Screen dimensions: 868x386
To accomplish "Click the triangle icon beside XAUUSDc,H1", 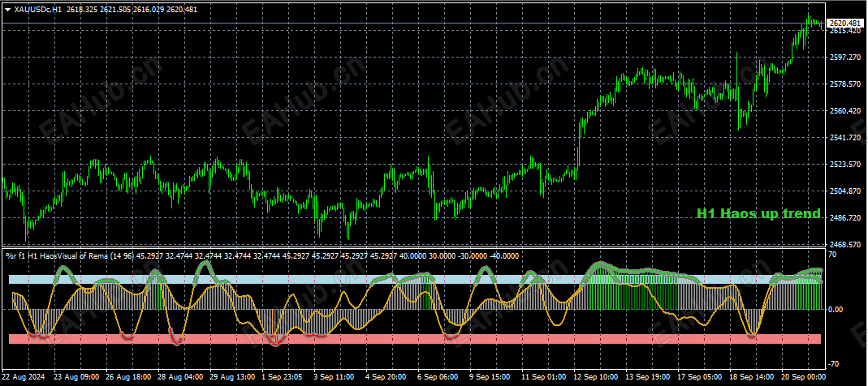I will [8, 9].
